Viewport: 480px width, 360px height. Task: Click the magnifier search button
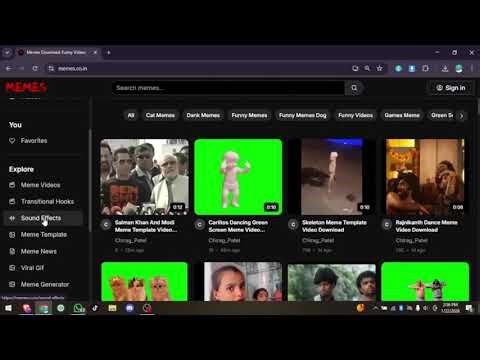click(x=354, y=88)
